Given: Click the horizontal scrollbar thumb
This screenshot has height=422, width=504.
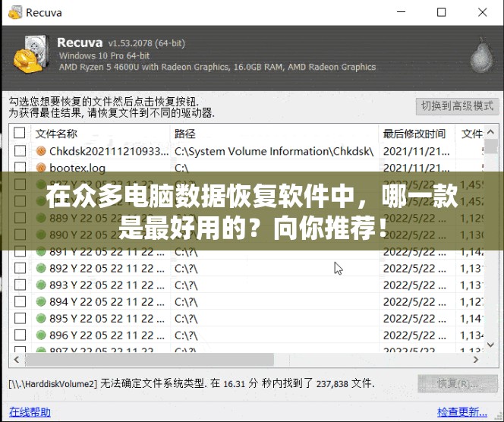Looking at the screenshot, I should point(150,360).
